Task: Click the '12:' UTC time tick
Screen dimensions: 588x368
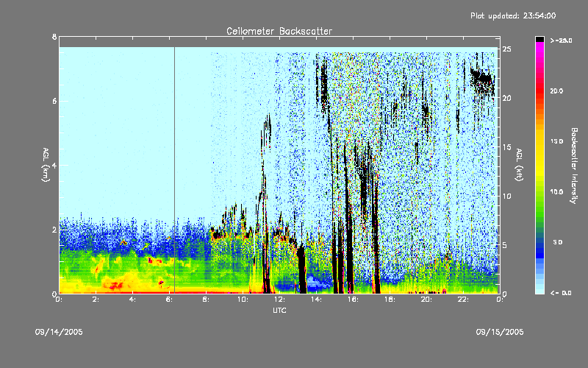Action: click(279, 300)
